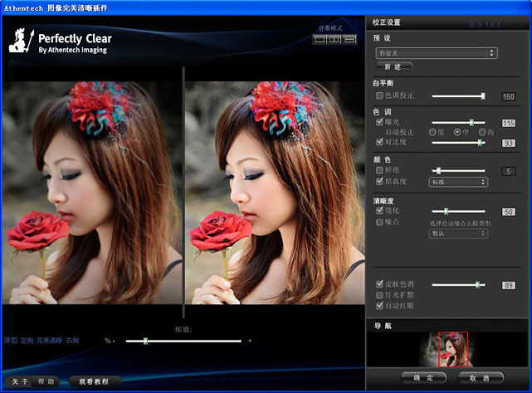
Task: Uncheck the 皮肤色调 skin tone checkbox
Action: tap(379, 283)
